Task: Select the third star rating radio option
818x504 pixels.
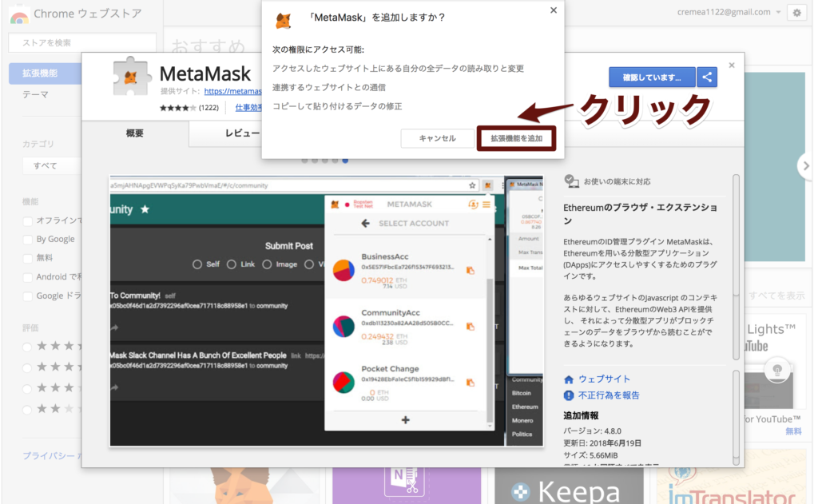Action: point(27,389)
